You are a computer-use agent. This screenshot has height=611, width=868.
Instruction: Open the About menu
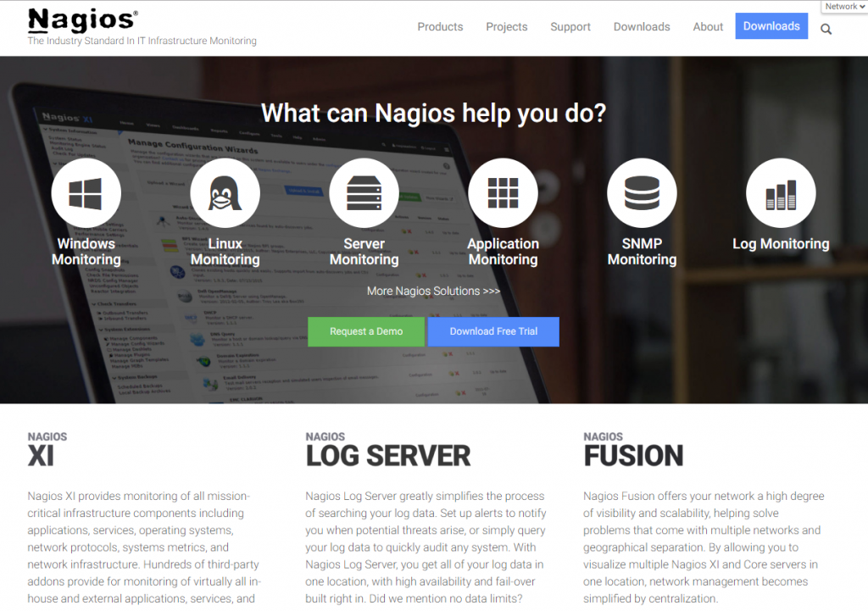(708, 26)
